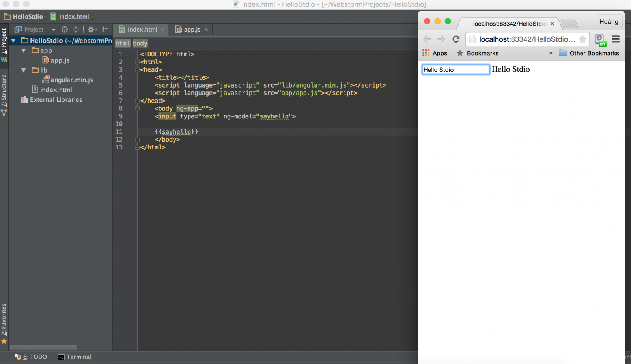
Task: Fold the html tag at line 2
Action: 137,62
